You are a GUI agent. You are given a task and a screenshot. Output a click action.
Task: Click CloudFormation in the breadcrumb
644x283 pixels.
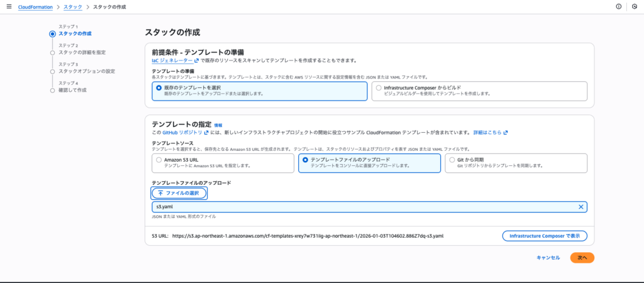click(34, 6)
